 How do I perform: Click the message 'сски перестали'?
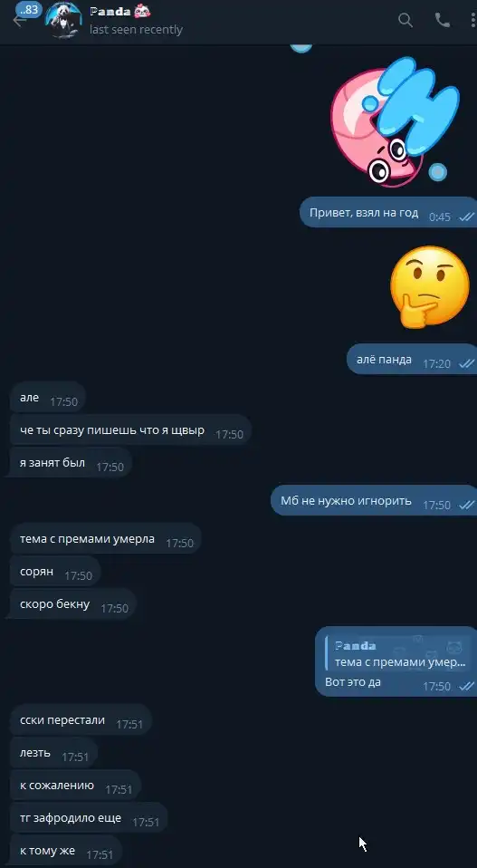click(x=81, y=720)
